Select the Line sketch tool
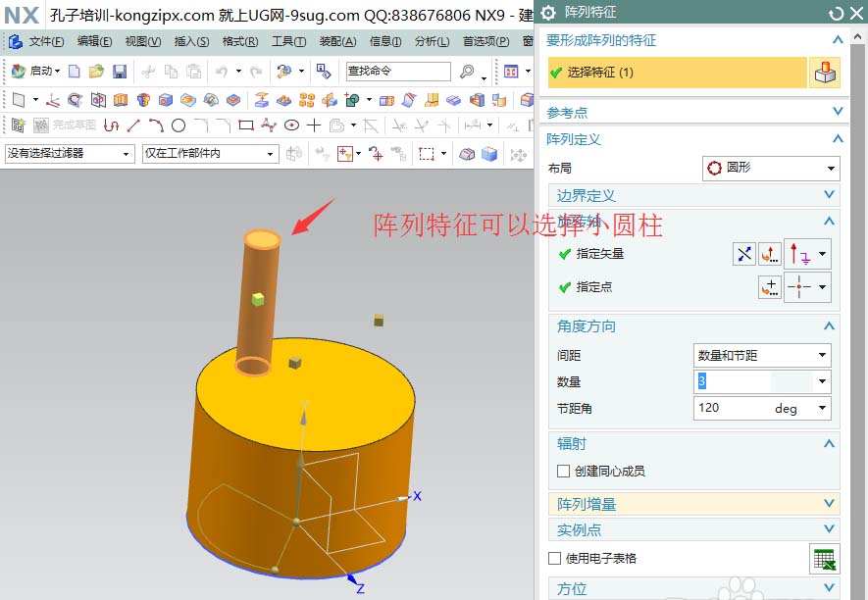The image size is (868, 600). click(x=133, y=125)
